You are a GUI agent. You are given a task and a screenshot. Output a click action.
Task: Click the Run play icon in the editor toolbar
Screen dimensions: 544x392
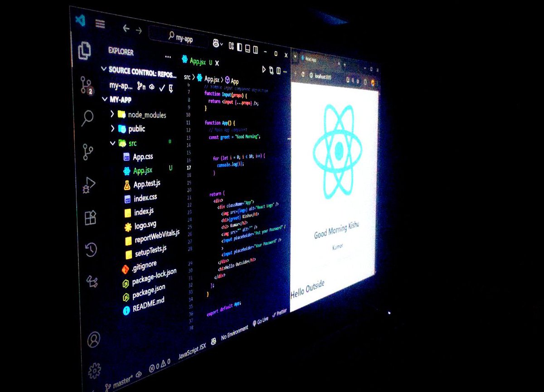264,69
